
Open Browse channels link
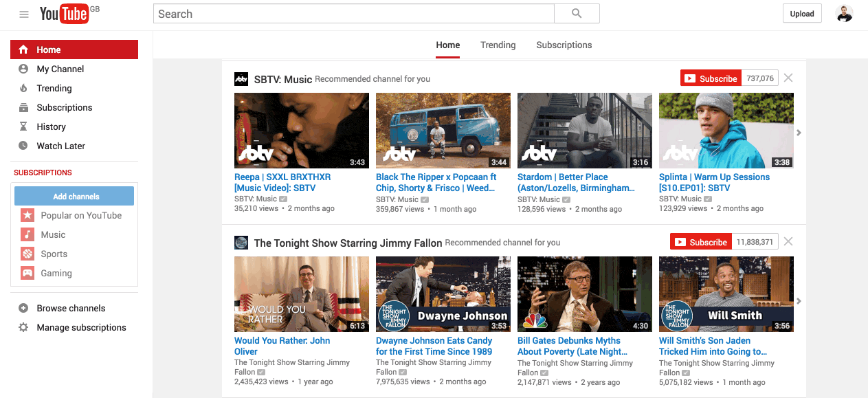pos(71,308)
